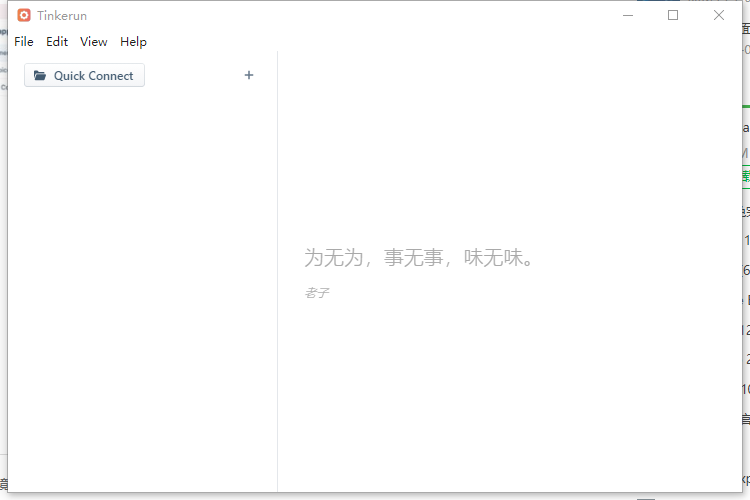750x500 pixels.
Task: Minimize the Tinkerun window
Action: [x=628, y=15]
